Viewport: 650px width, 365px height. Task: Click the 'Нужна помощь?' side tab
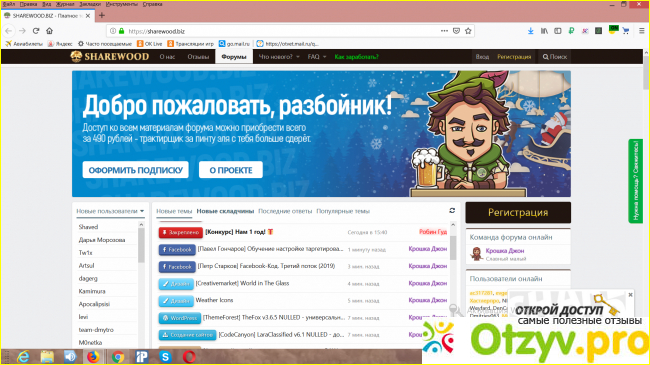point(635,181)
